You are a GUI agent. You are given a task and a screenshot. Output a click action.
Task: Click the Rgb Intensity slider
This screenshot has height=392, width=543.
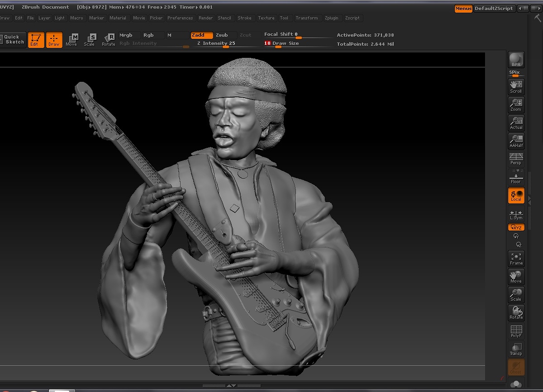pos(154,43)
